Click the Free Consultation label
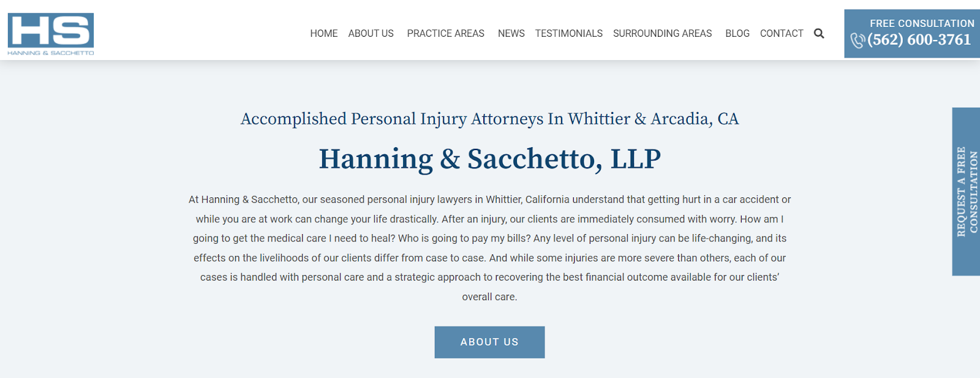Screen dimensions: 980x378 922,23
